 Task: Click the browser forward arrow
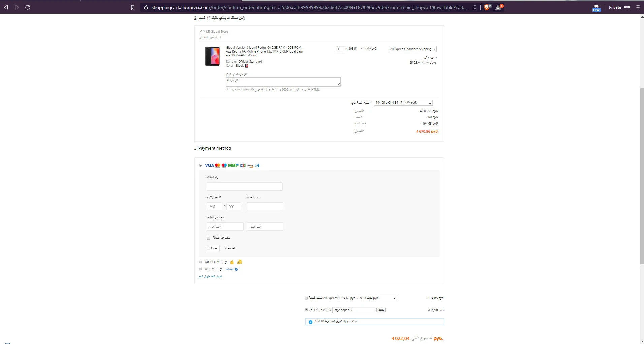(x=17, y=7)
